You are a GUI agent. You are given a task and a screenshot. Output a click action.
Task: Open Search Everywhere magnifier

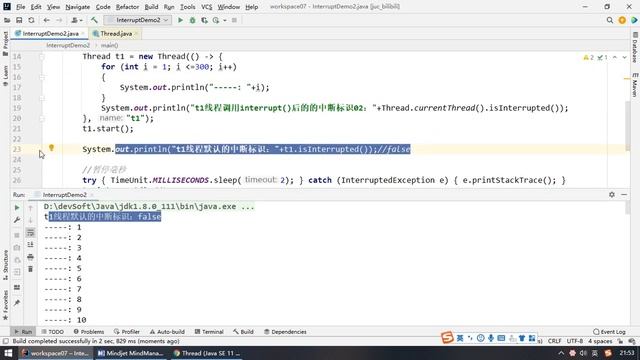pyautogui.click(x=609, y=20)
